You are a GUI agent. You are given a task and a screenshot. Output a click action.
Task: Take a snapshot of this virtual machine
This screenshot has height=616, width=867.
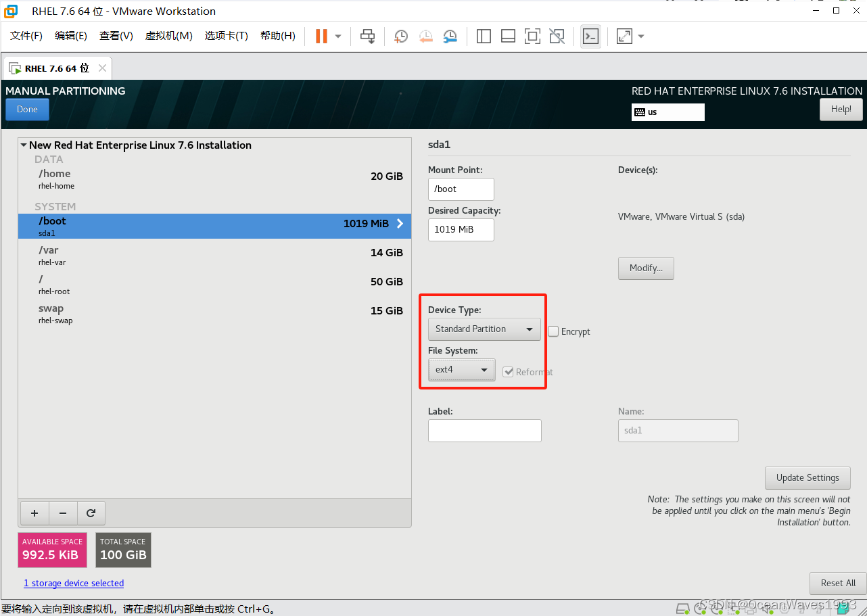pos(401,36)
